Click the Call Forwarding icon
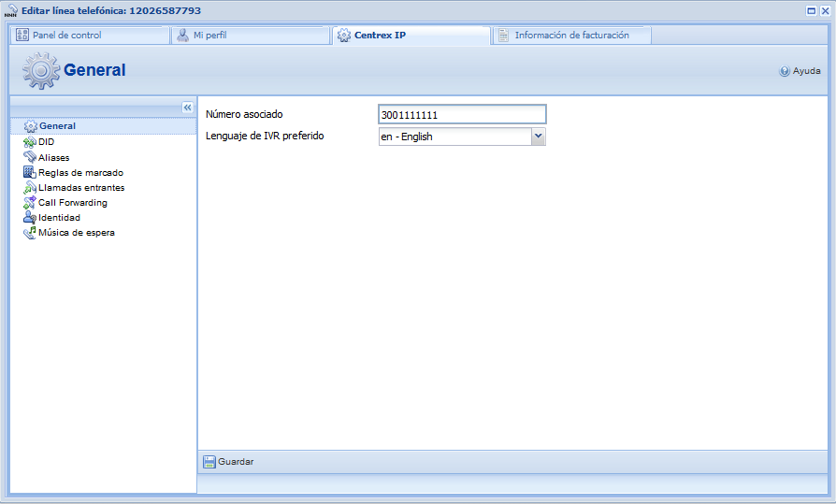This screenshot has height=504, width=836. click(29, 202)
